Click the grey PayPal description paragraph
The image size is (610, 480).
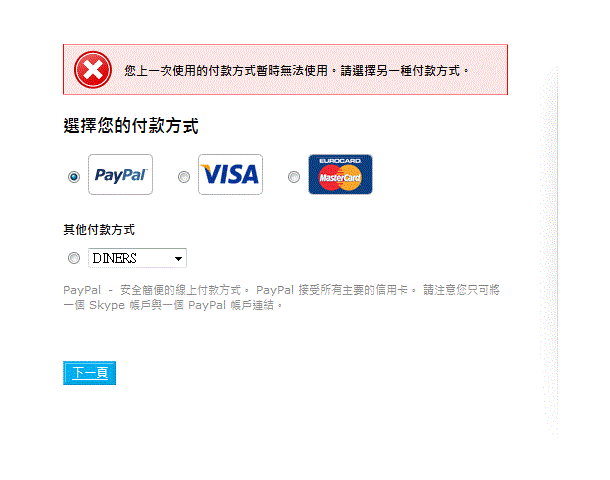(282, 298)
